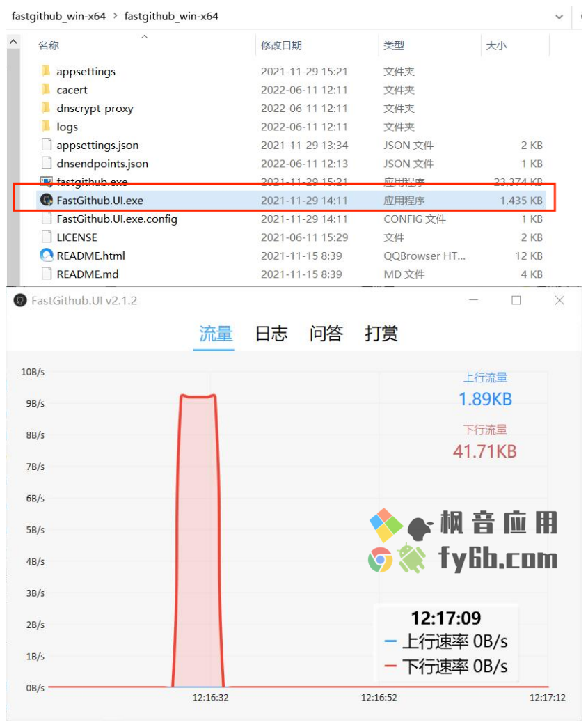The image size is (588, 727).
Task: Select the FastGithub.UI.exe application icon
Action: click(x=47, y=200)
